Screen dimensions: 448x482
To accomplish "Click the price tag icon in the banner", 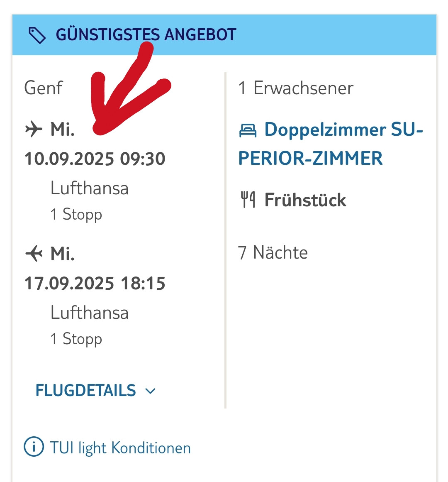I will (x=37, y=35).
